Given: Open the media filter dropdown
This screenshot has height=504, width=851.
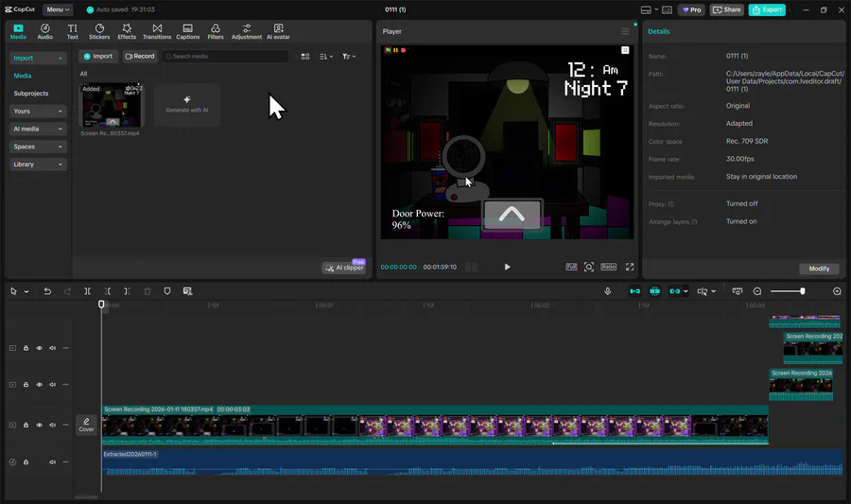Looking at the screenshot, I should tap(348, 57).
